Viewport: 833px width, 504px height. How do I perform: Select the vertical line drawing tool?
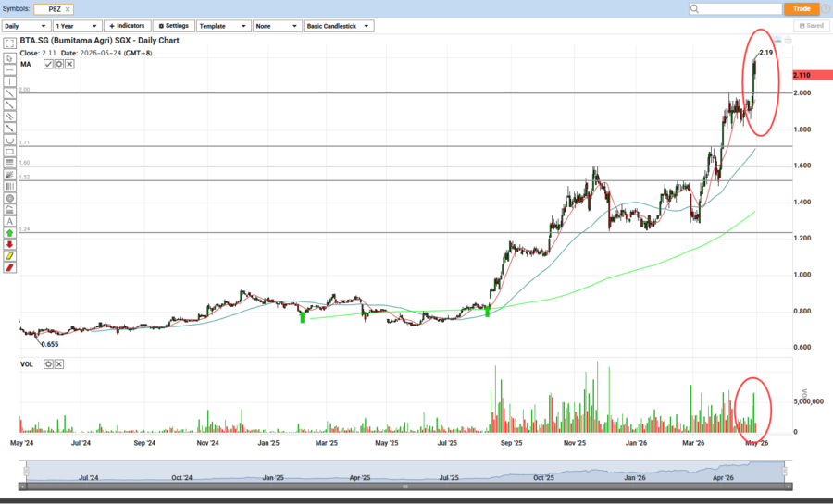9,81
